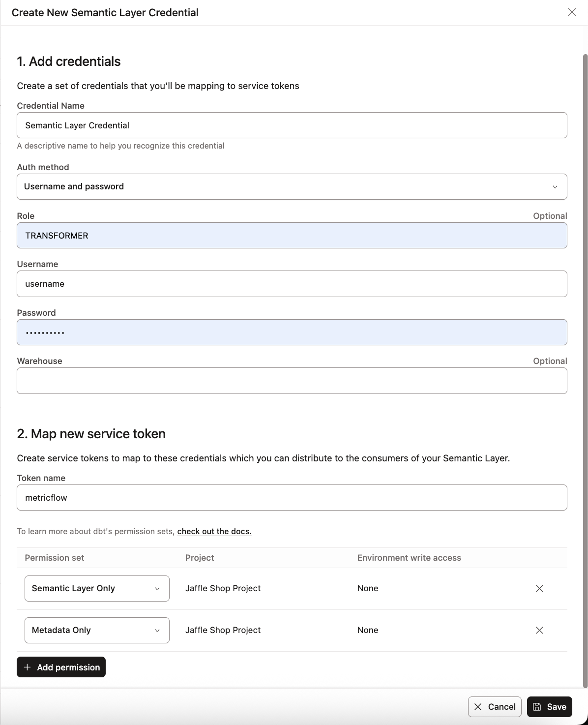Edit the metricflow token name
Screen dimensions: 588x725
point(292,497)
